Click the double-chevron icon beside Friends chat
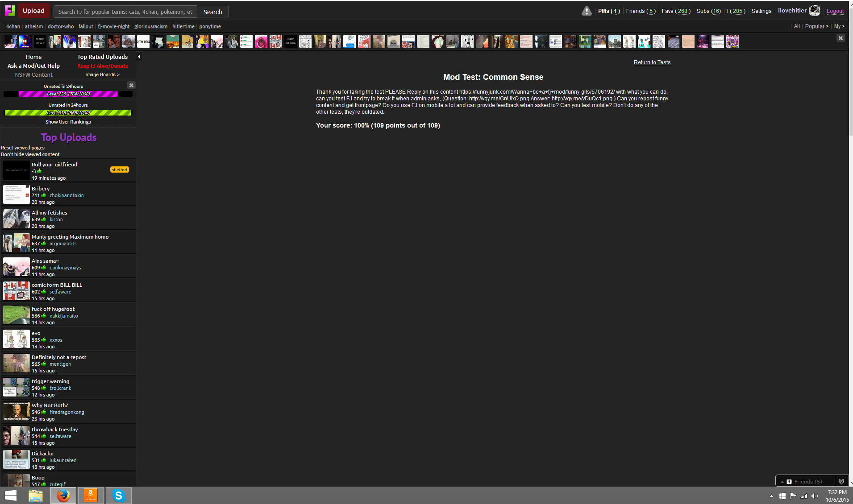This screenshot has height=504, width=853. [x=841, y=481]
